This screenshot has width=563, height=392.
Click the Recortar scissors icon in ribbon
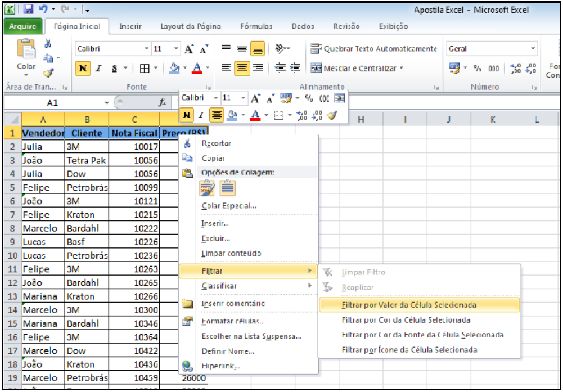48,43
